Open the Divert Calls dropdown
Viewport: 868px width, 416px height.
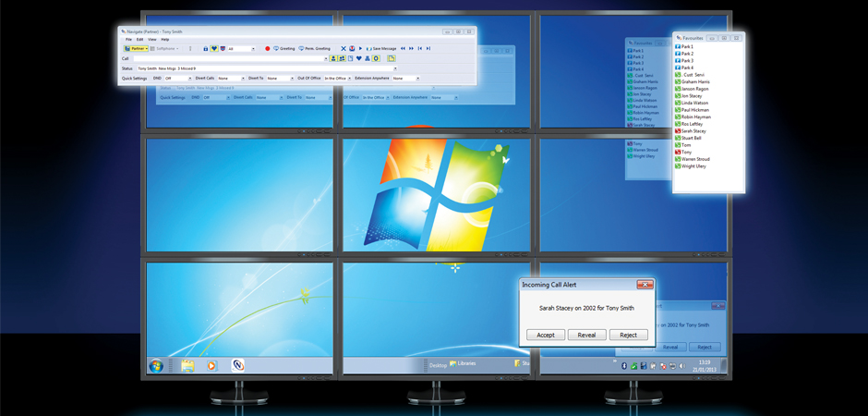pyautogui.click(x=232, y=78)
